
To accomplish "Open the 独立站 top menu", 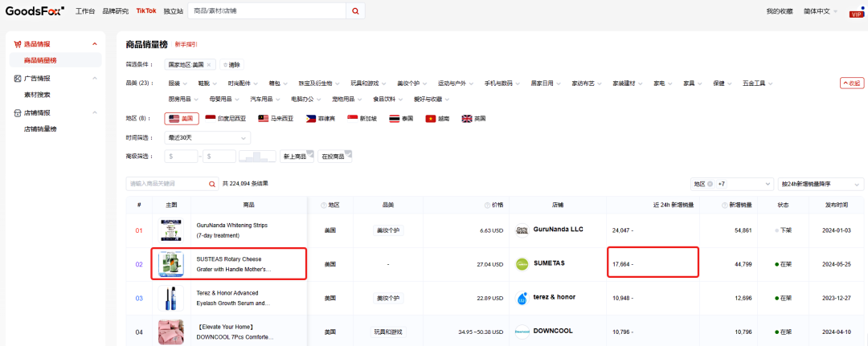I will point(174,11).
